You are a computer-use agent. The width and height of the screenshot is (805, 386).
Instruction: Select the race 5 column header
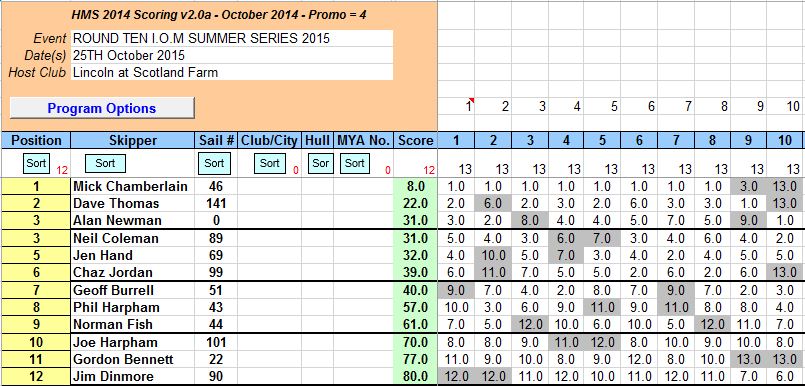pos(602,140)
